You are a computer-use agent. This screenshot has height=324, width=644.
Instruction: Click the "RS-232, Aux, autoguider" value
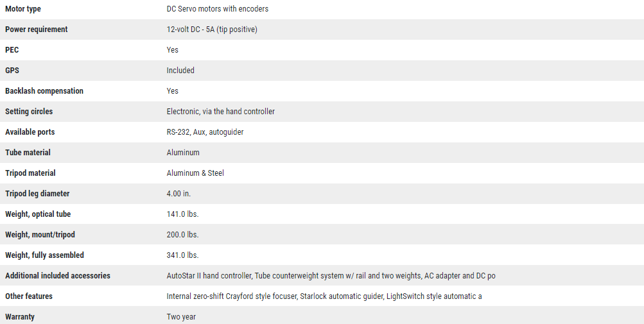[x=205, y=132]
